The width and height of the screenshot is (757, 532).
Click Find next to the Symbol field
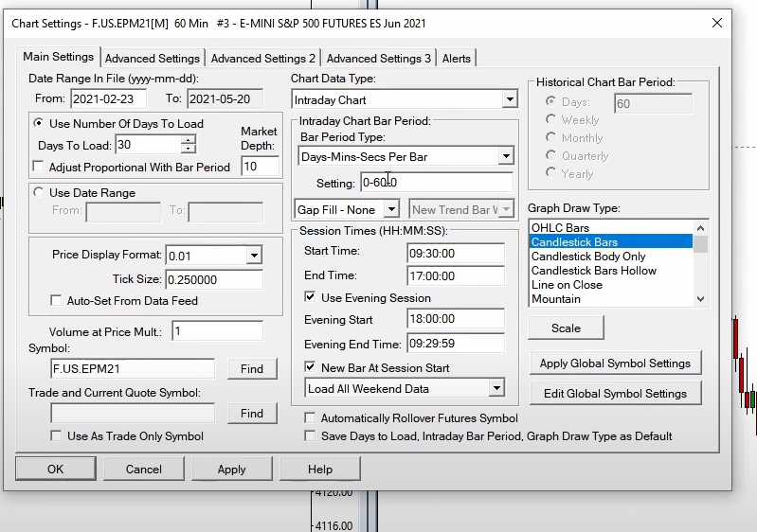(x=252, y=369)
